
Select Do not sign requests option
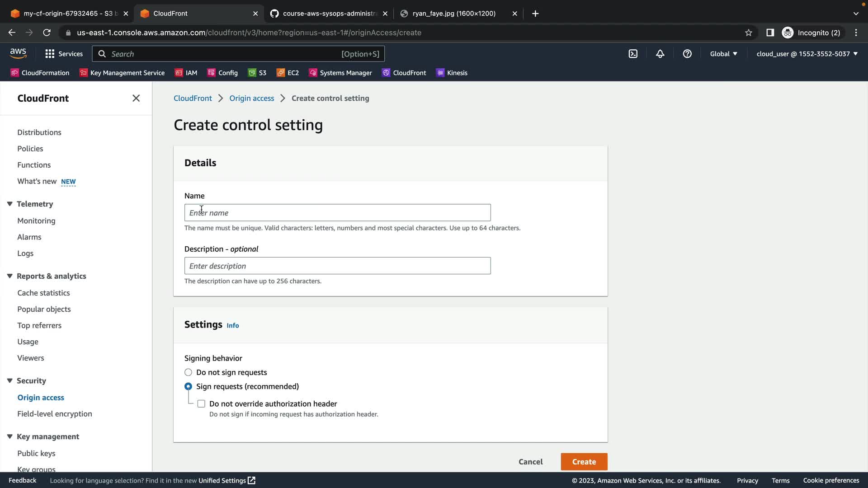(188, 372)
